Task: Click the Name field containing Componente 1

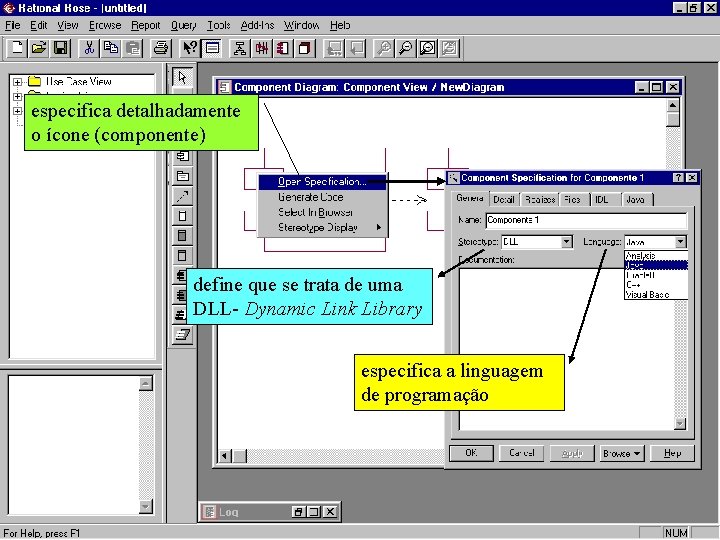Action: tap(586, 220)
